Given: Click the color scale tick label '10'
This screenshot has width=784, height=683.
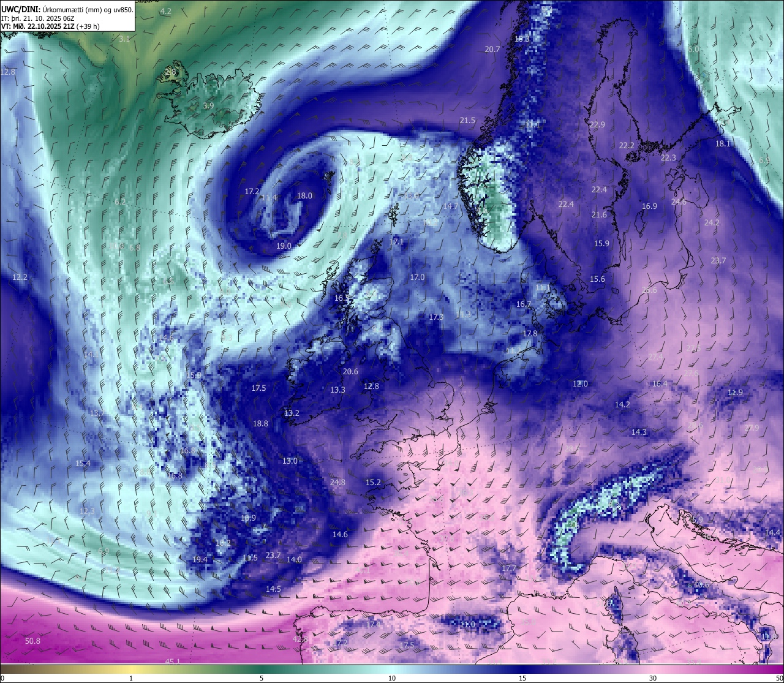Looking at the screenshot, I should pyautogui.click(x=391, y=678).
